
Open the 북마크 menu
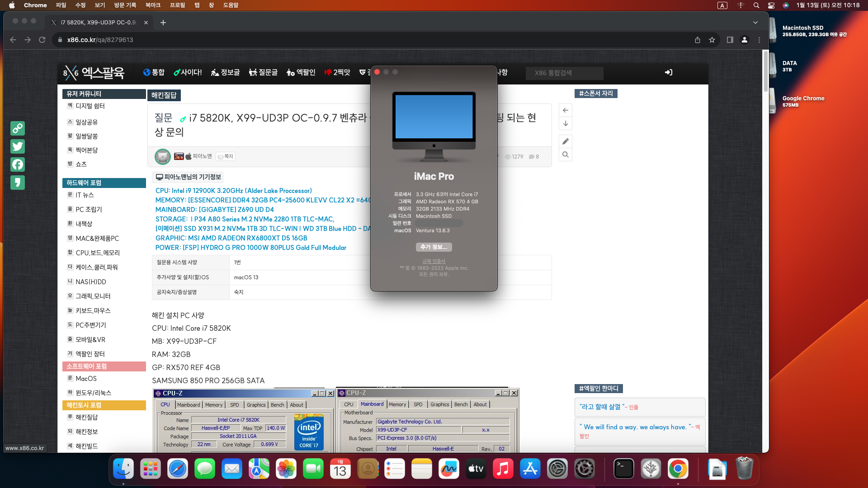153,5
